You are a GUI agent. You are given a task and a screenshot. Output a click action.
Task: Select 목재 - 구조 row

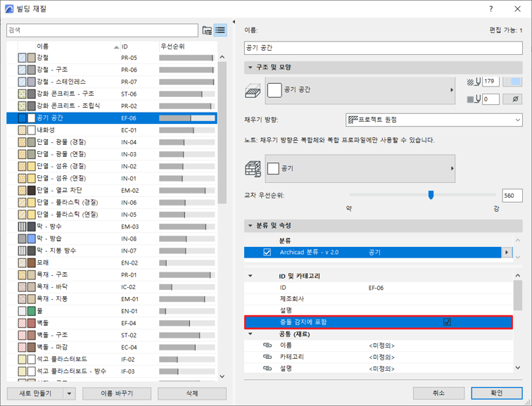coord(112,274)
